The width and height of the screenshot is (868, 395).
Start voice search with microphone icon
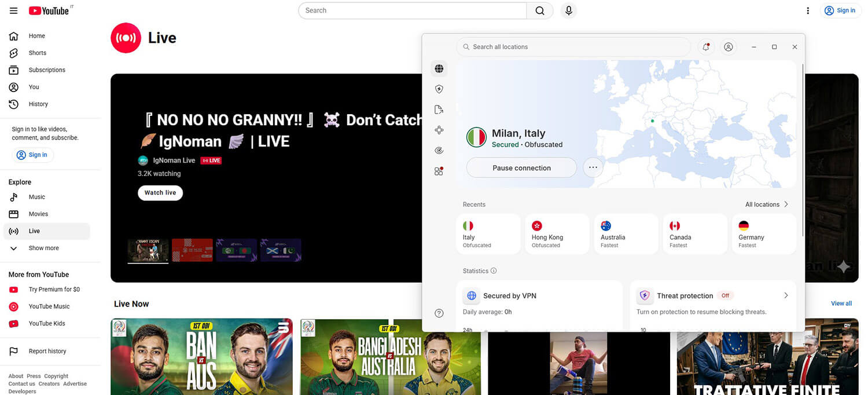(x=569, y=10)
